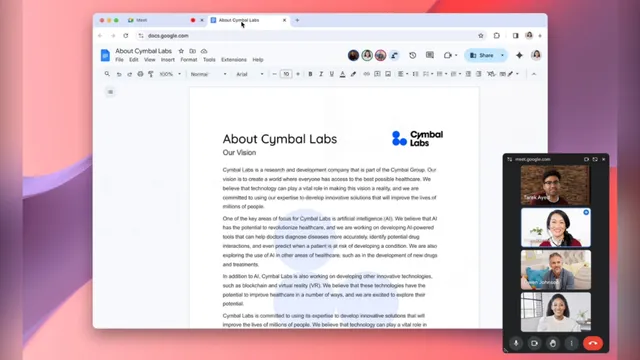Insert an image from the toolbar

tap(388, 74)
